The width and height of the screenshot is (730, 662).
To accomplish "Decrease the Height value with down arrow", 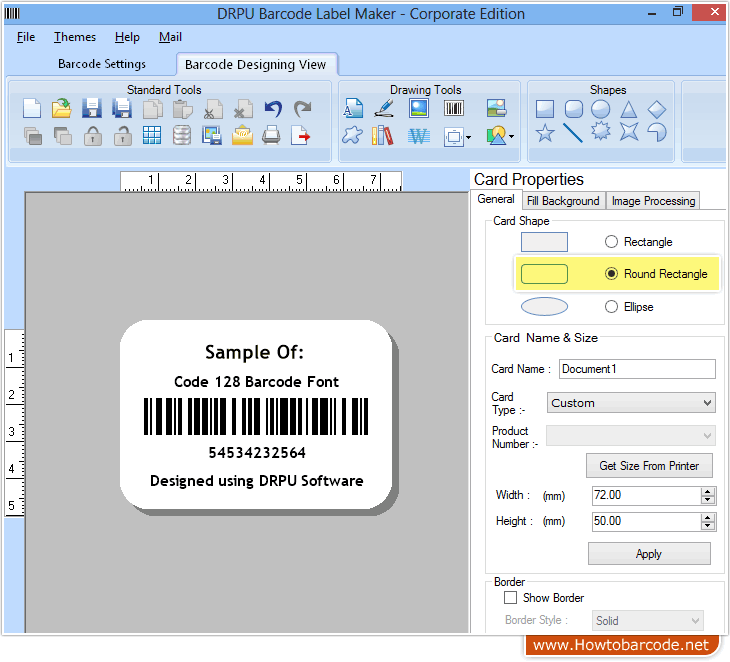I will [x=708, y=526].
